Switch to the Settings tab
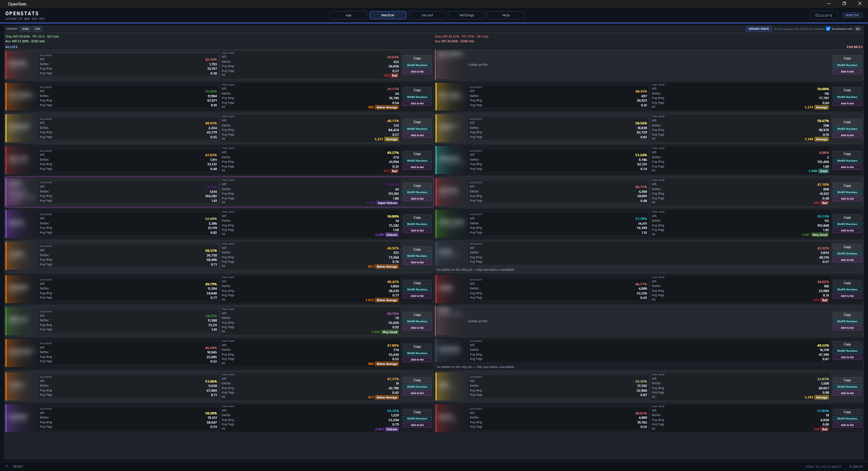The image size is (868, 471). click(x=466, y=15)
